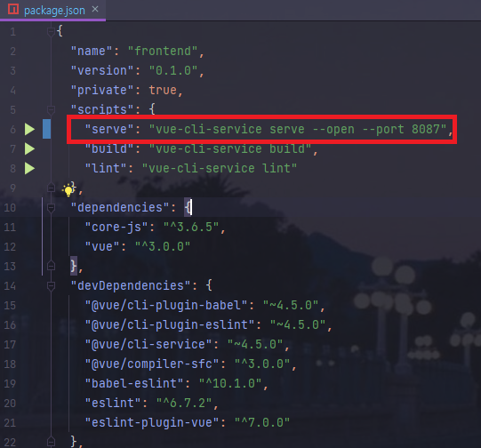Click the "eslint-plugin-vue" key

click(x=152, y=423)
